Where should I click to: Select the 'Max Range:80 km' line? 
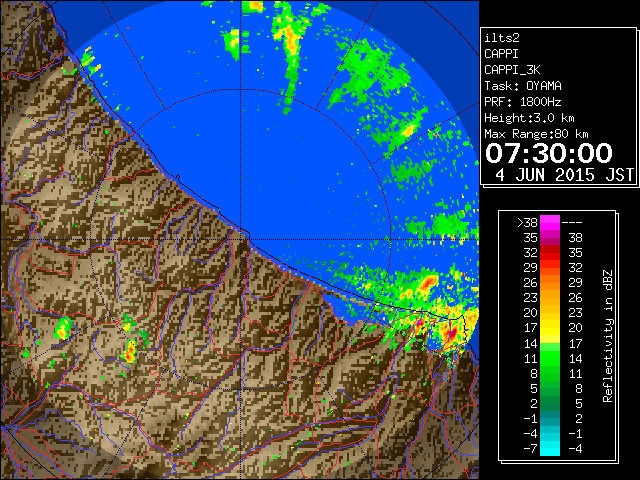pos(536,134)
